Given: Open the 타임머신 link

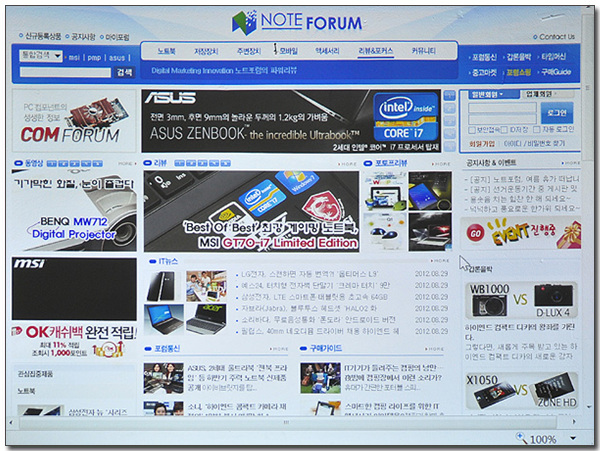Looking at the screenshot, I should click(552, 57).
